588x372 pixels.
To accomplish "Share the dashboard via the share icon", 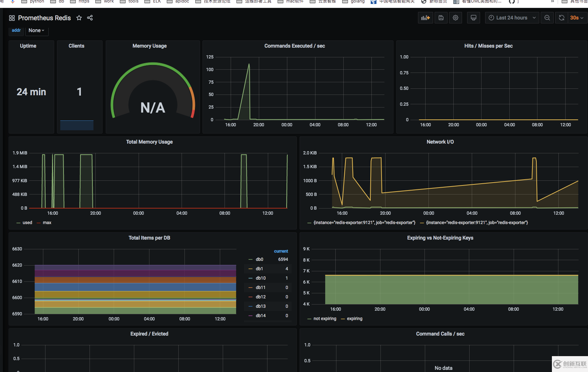I will (90, 18).
